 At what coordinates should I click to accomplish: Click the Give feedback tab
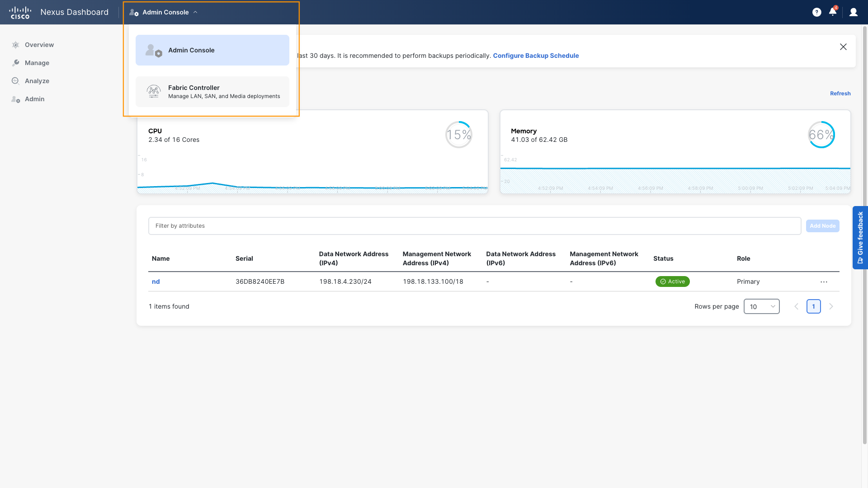point(860,238)
